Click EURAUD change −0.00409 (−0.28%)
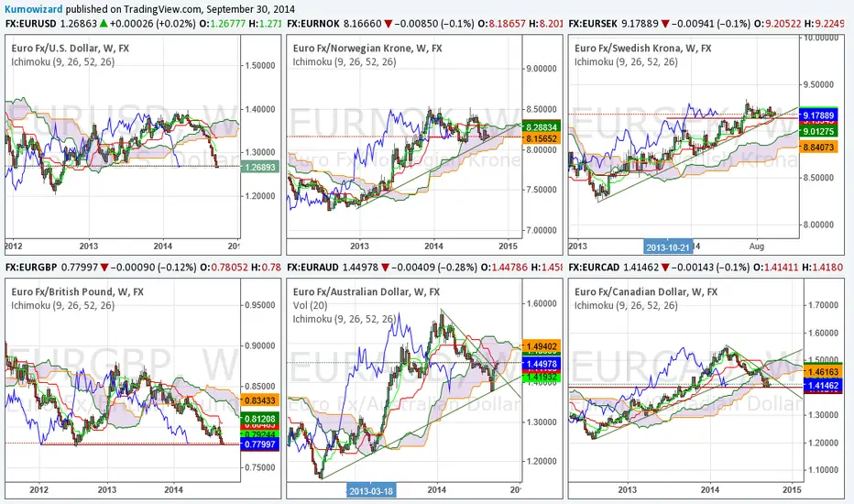This screenshot has height=504, width=854. 436,268
